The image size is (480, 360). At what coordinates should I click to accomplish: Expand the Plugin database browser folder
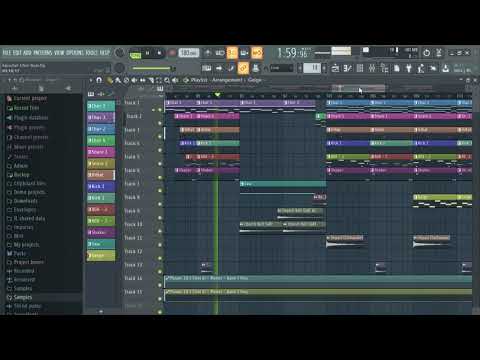[x=27, y=118]
